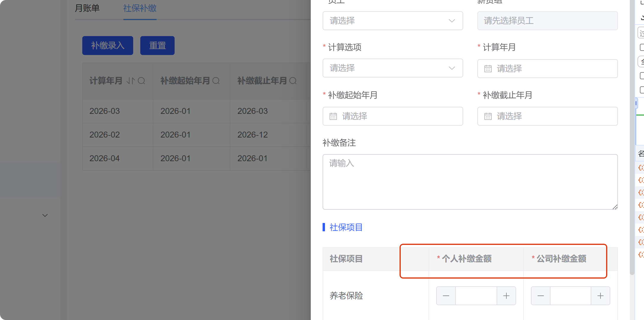This screenshot has height=320, width=644.
Task: Increase 养老保险 个人补缴金额 with plus button
Action: pos(506,296)
